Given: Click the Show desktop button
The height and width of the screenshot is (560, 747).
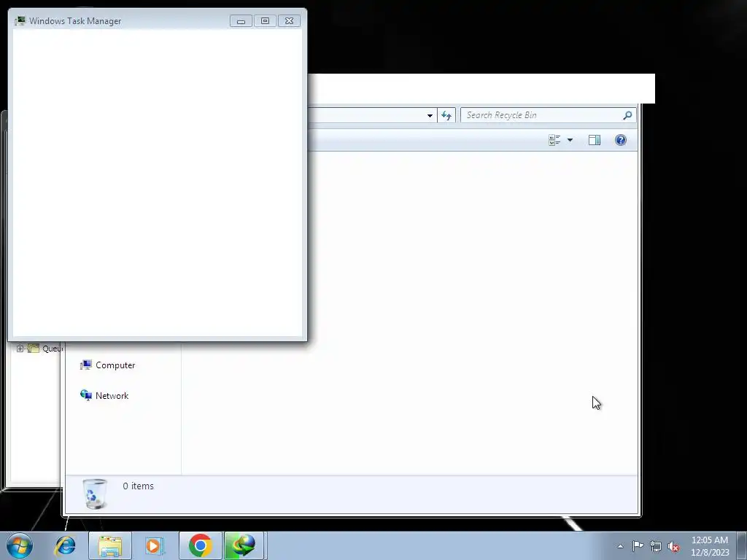Looking at the screenshot, I should (741, 545).
